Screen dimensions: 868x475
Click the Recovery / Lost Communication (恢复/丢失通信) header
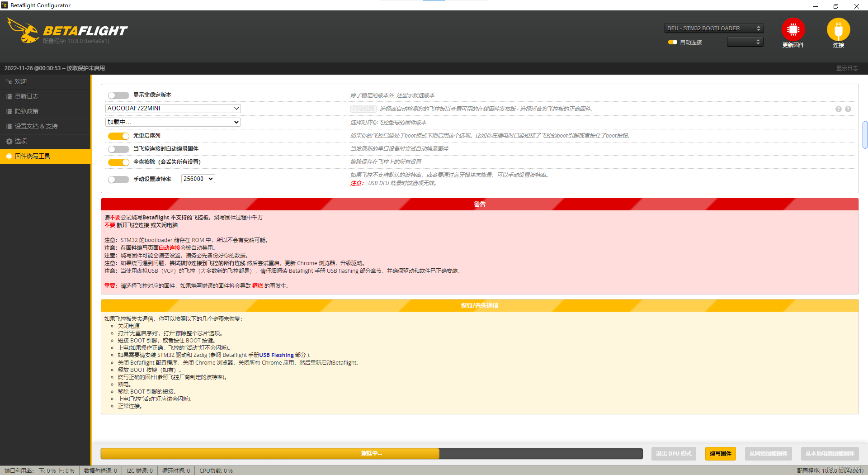[480, 305]
